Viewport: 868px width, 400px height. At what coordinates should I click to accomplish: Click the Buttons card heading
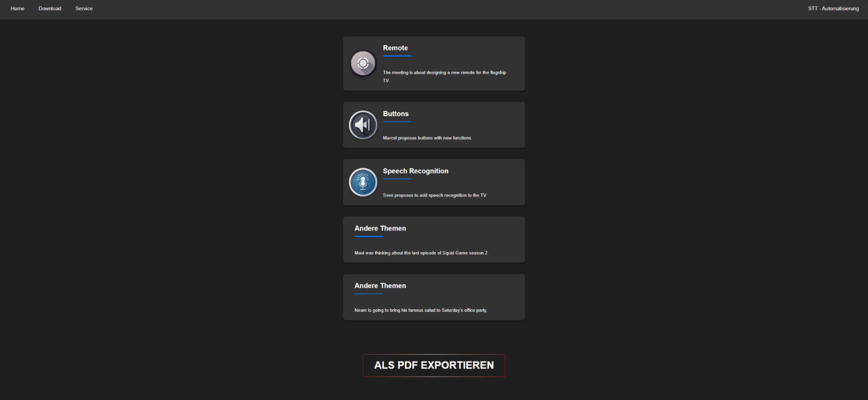click(396, 114)
